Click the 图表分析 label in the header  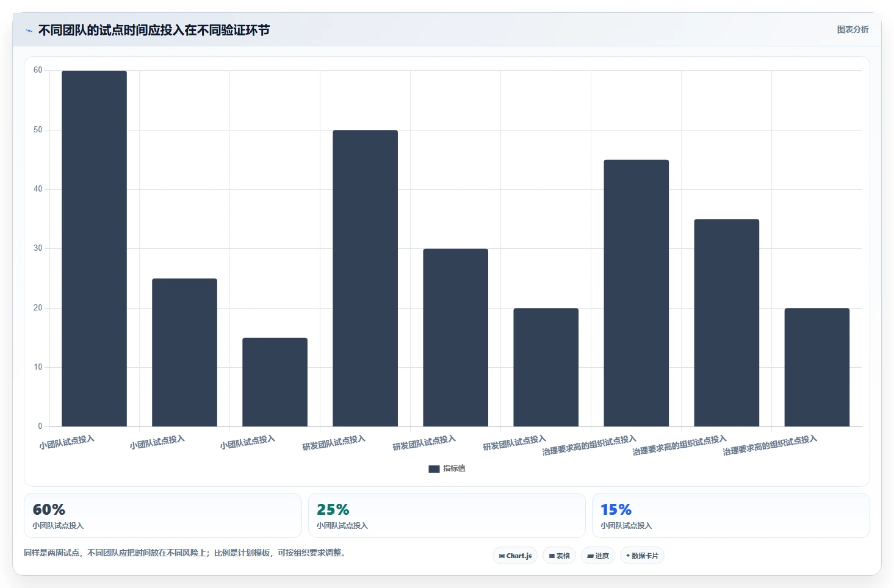(x=853, y=29)
